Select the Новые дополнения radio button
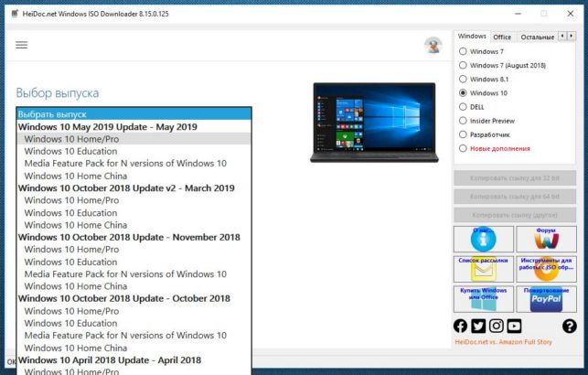This screenshot has height=375, width=588. click(x=463, y=148)
